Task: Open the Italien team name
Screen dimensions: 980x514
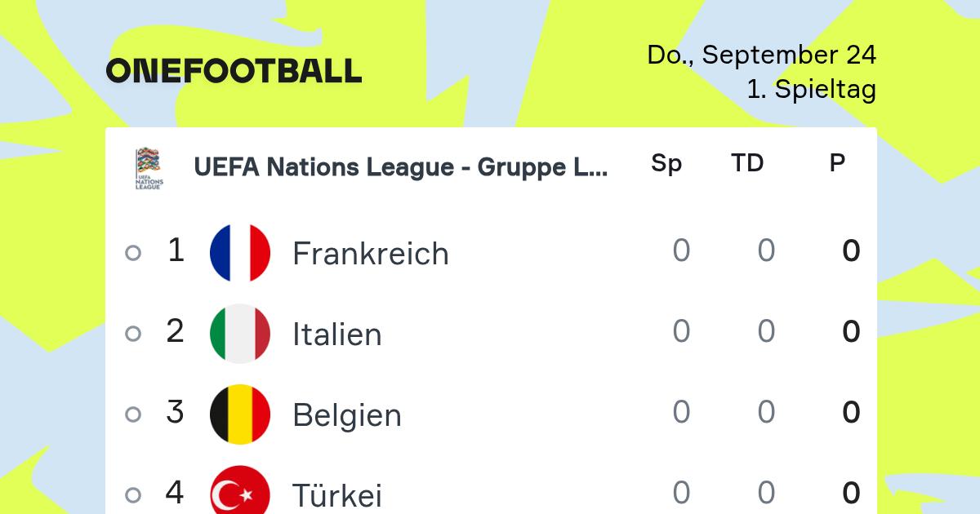Action: pos(337,335)
